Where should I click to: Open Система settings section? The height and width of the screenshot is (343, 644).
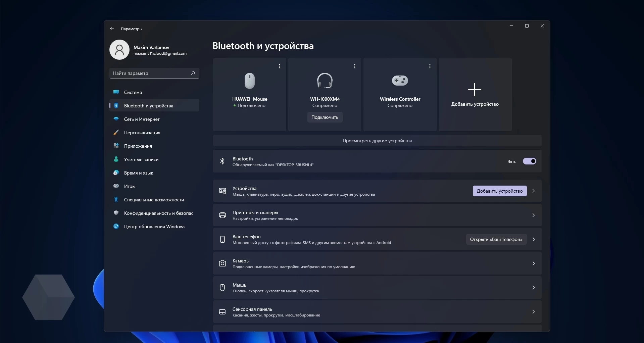(x=154, y=92)
